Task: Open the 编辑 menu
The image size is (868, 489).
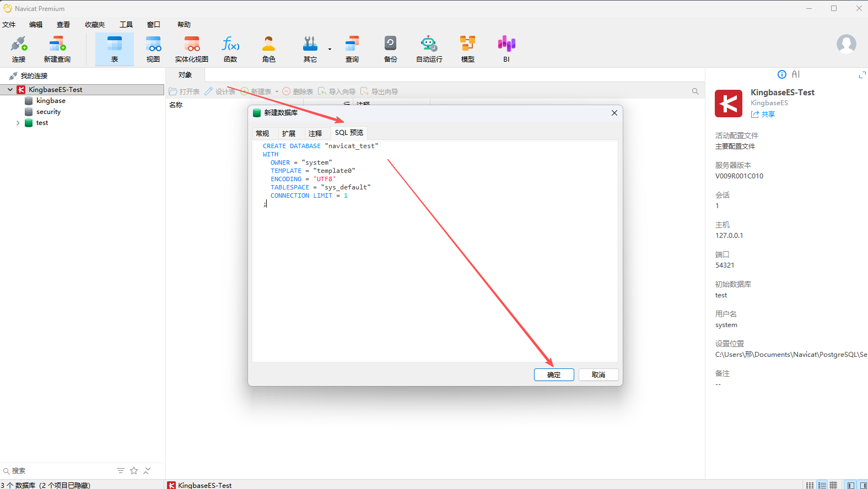Action: coord(36,25)
